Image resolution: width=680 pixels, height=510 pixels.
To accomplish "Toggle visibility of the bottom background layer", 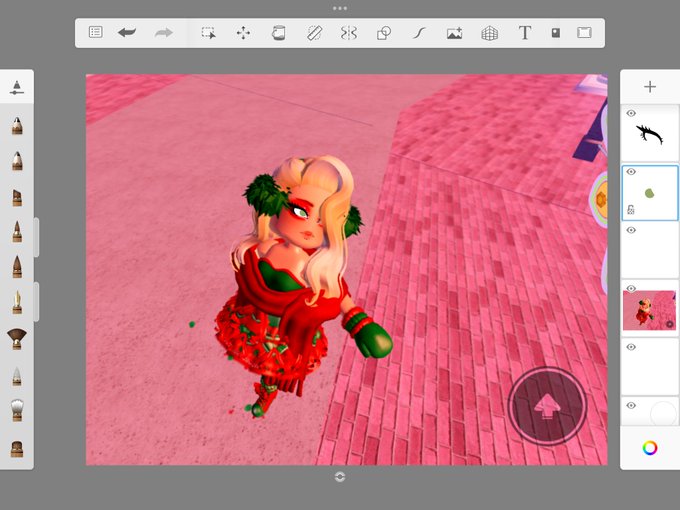I will point(631,405).
